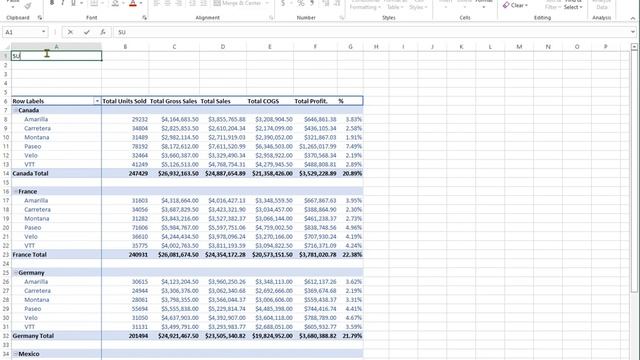Expand the formula bar with the arrow

tap(633, 32)
